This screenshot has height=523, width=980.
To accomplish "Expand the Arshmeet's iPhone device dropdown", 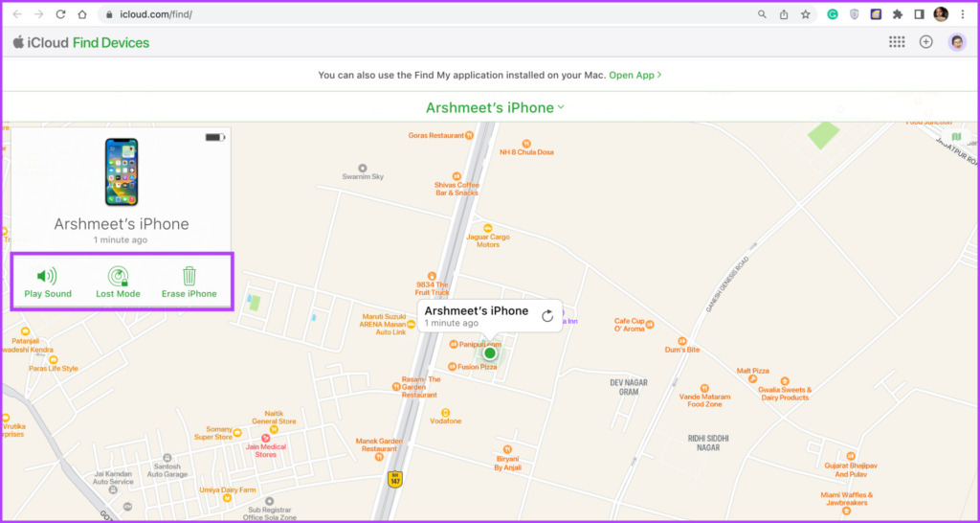I will [x=495, y=107].
